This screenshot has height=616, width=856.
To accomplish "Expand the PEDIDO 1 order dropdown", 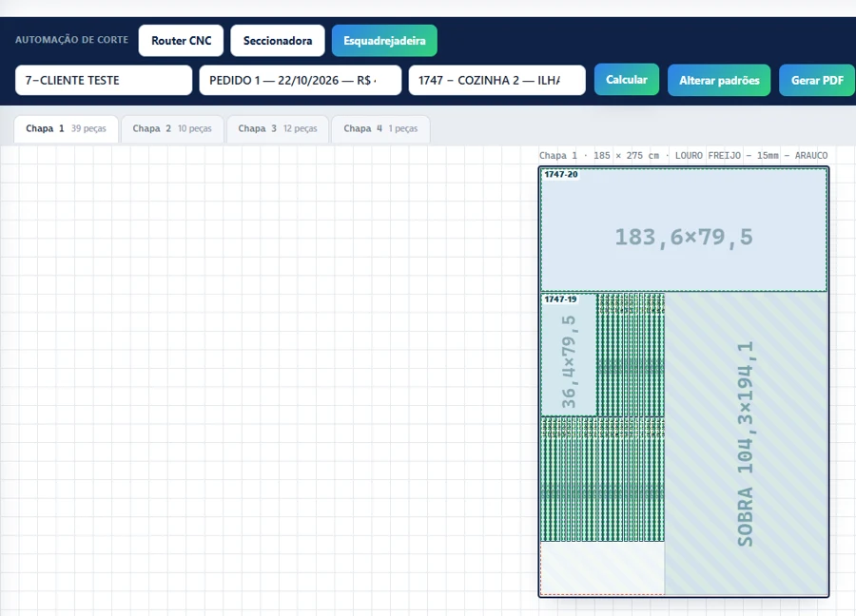I will tap(301, 80).
